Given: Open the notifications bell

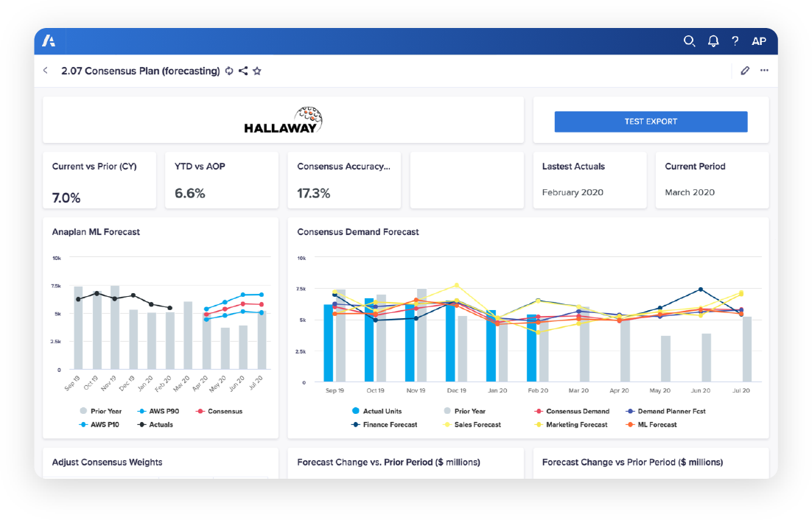Looking at the screenshot, I should click(x=713, y=41).
